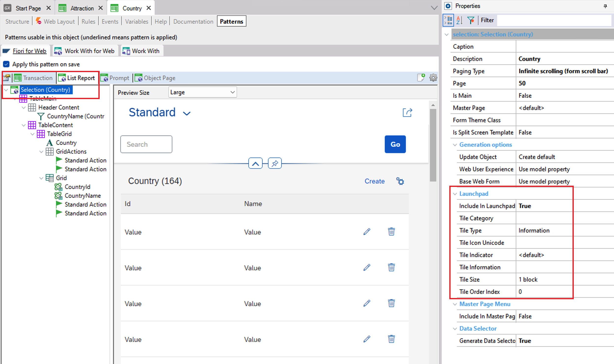This screenshot has width=614, height=364.
Task: Collapse the Master Page Menu group
Action: [455, 304]
